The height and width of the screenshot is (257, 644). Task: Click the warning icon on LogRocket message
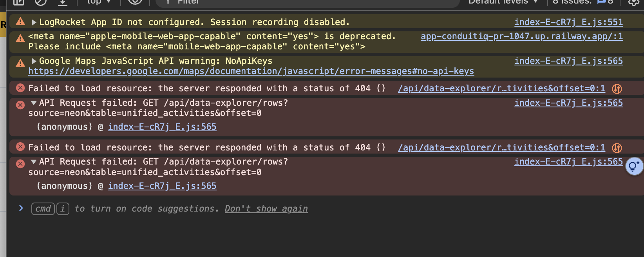(20, 22)
